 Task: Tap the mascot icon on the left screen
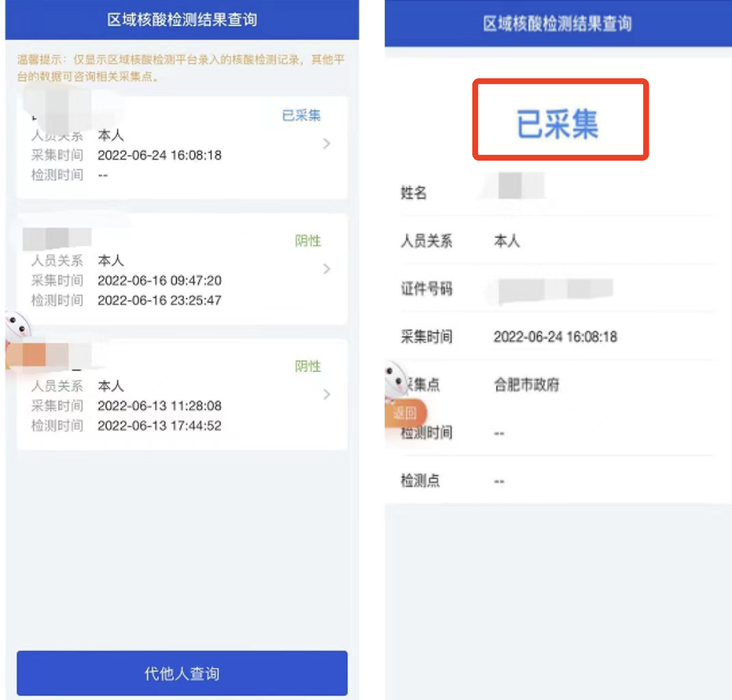click(18, 326)
